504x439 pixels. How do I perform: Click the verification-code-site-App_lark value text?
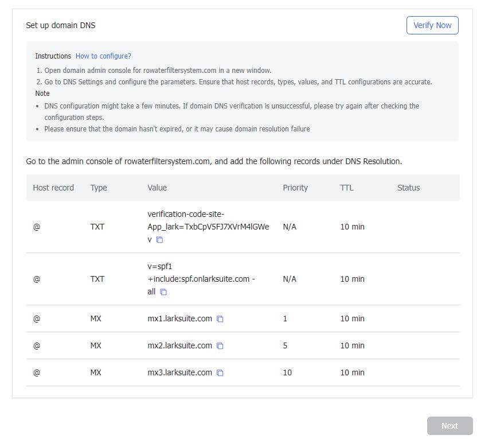tap(208, 227)
